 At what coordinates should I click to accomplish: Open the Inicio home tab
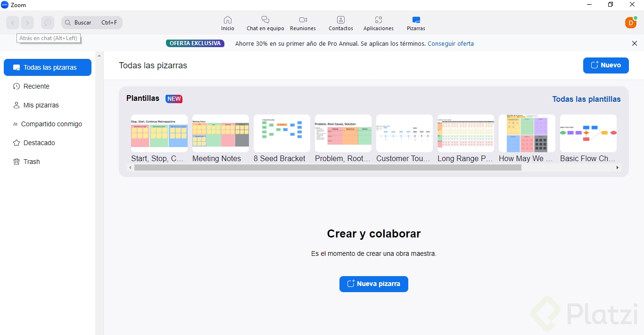point(228,23)
